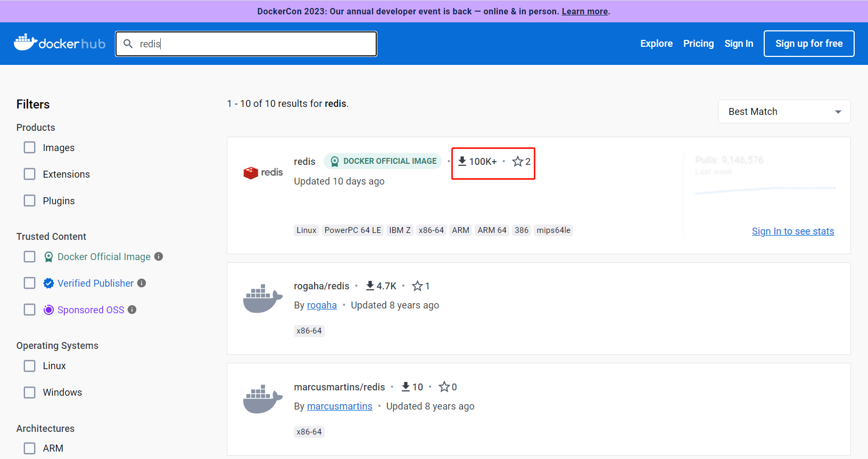868x459 pixels.
Task: Check the Extensions filter checkbox
Action: coord(30,174)
